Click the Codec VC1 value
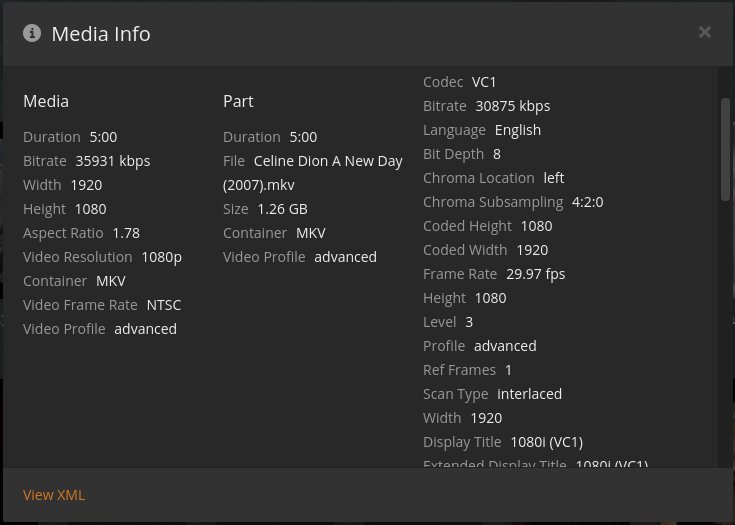735x525 pixels. 484,82
